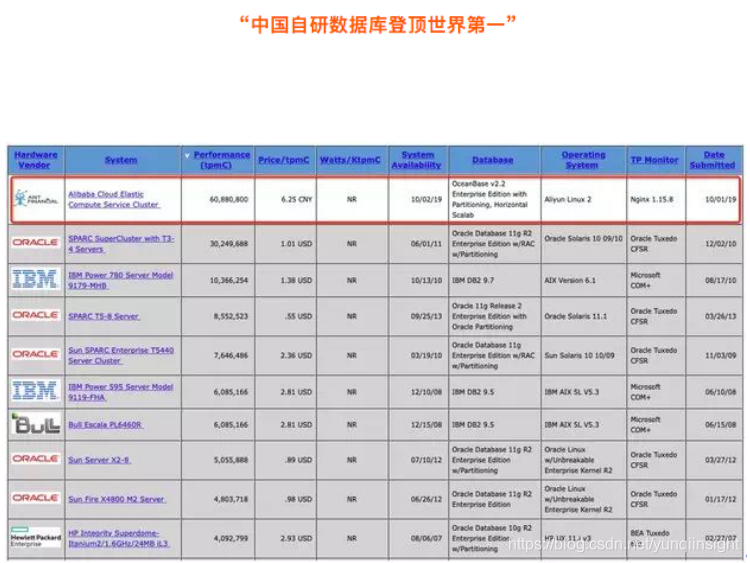The height and width of the screenshot is (563, 750).
Task: Click the 4,092,799 performance value
Action: click(231, 538)
